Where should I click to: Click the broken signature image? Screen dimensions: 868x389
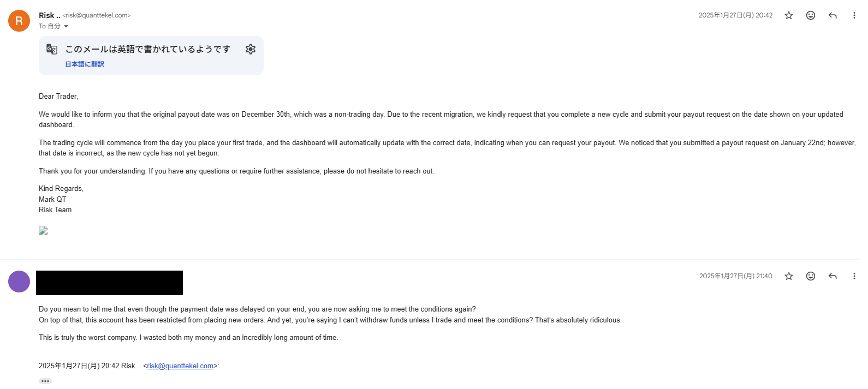point(43,230)
